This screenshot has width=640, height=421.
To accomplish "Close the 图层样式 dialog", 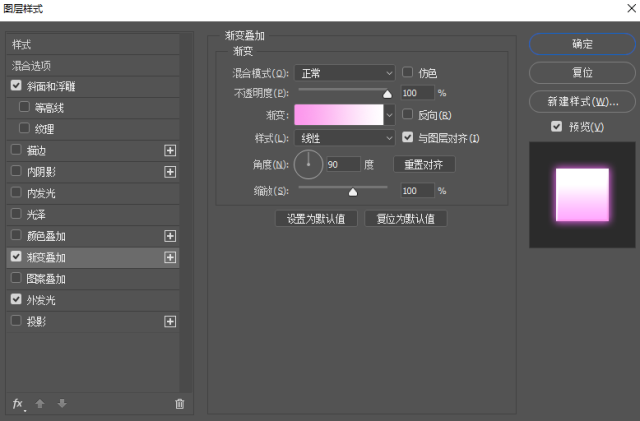I will coord(631,8).
